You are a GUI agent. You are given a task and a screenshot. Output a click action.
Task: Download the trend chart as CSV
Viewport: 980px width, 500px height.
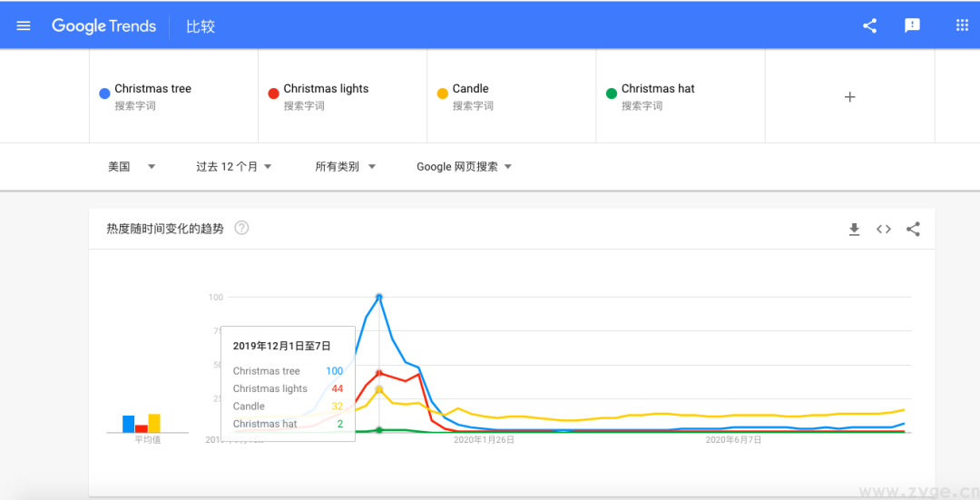click(x=854, y=230)
